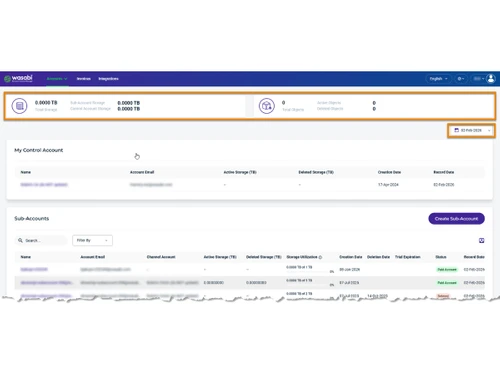Open the first sub-account name link
This screenshot has height=375, width=500.
pos(34,269)
